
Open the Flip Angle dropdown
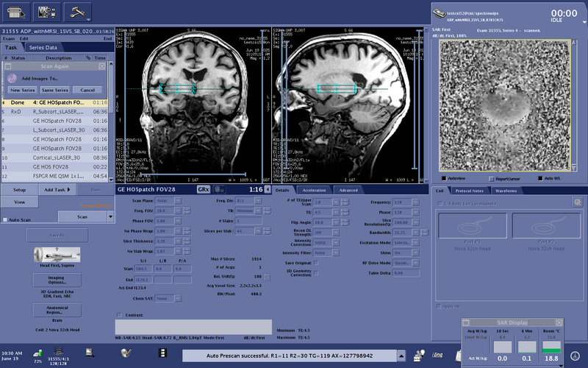click(x=336, y=222)
